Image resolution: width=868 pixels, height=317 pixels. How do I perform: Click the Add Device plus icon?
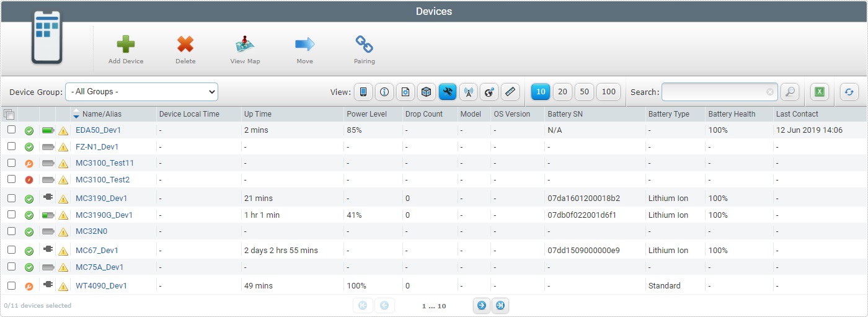tap(126, 44)
